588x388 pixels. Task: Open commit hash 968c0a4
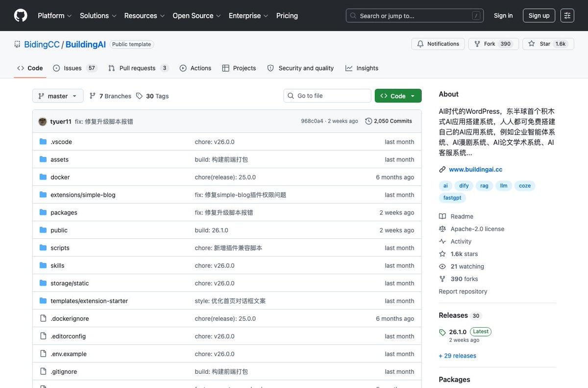pos(312,121)
